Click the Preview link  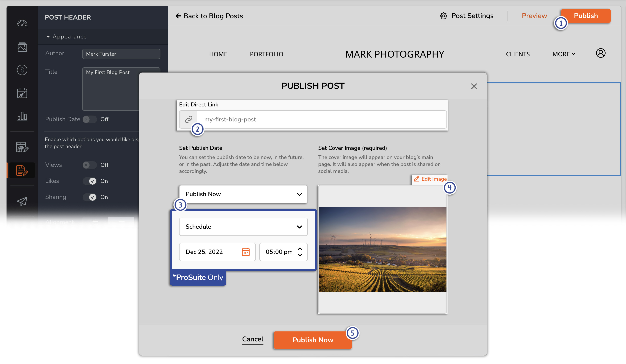[534, 16]
